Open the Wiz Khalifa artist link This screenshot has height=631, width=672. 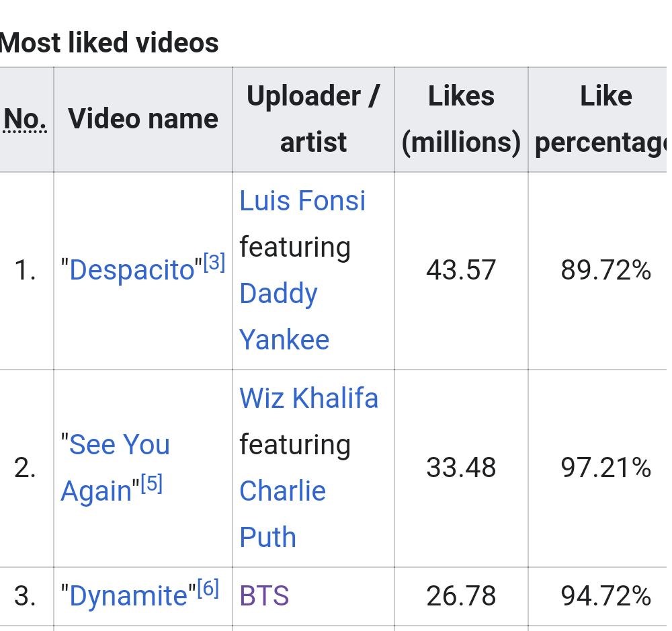pos(308,398)
